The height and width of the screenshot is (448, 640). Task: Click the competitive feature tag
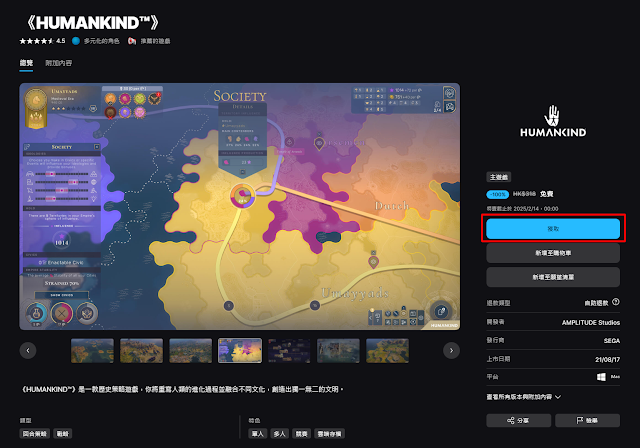[302, 434]
